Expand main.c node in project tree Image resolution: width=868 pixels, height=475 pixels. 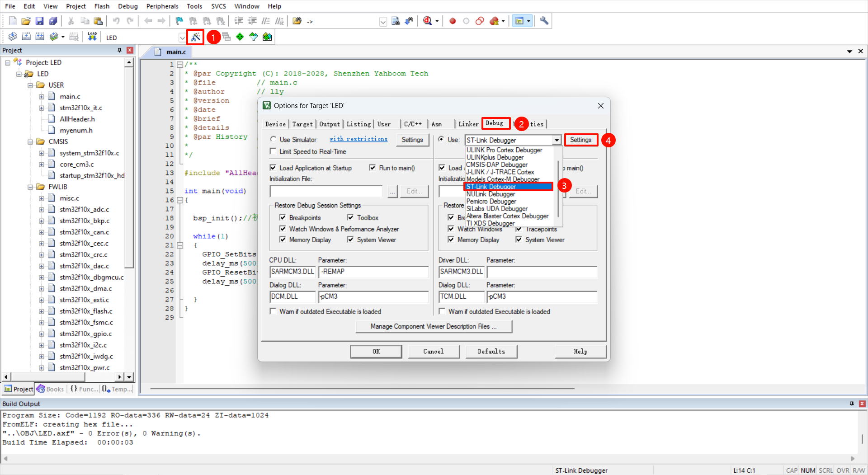click(42, 96)
